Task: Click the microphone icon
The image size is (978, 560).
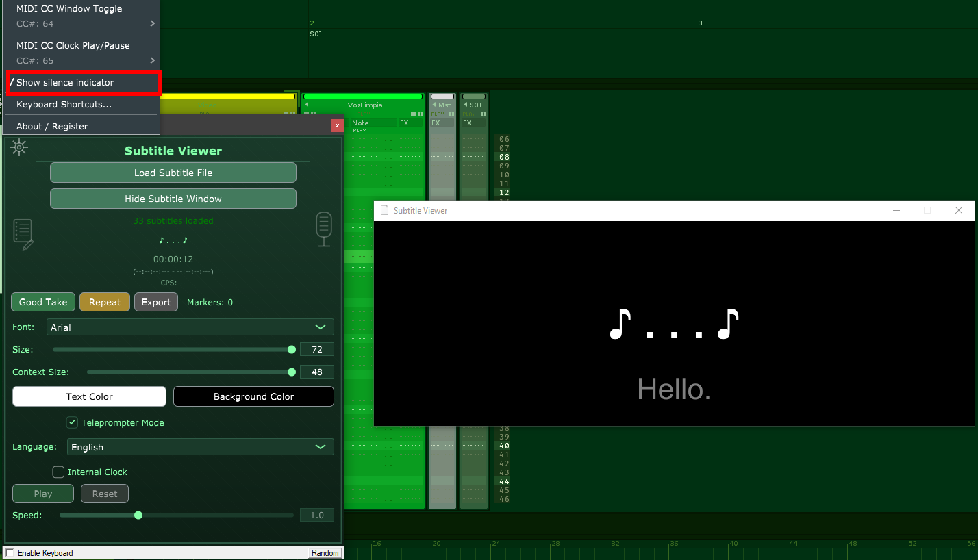Action: coord(324,229)
